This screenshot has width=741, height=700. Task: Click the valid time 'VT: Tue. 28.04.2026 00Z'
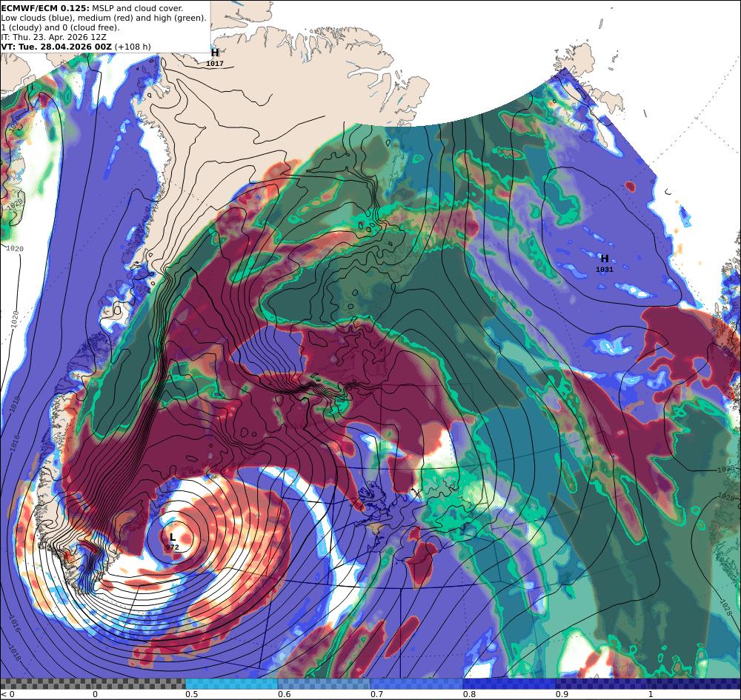pyautogui.click(x=56, y=47)
